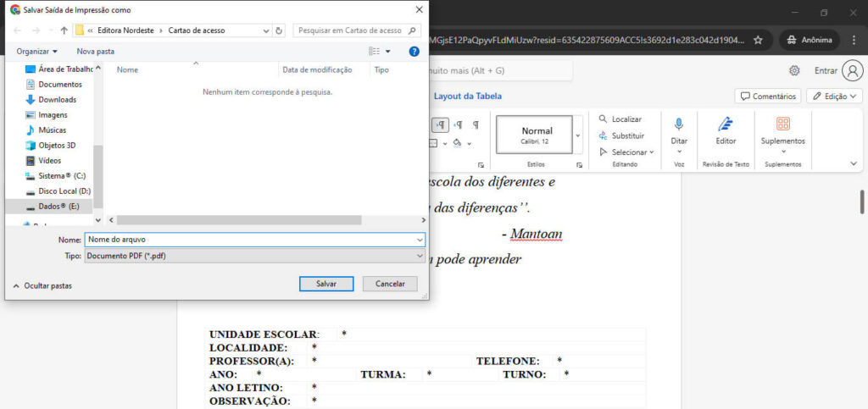Image resolution: width=868 pixels, height=409 pixels.
Task: Open shading color dropdown arrow
Action: click(x=470, y=144)
